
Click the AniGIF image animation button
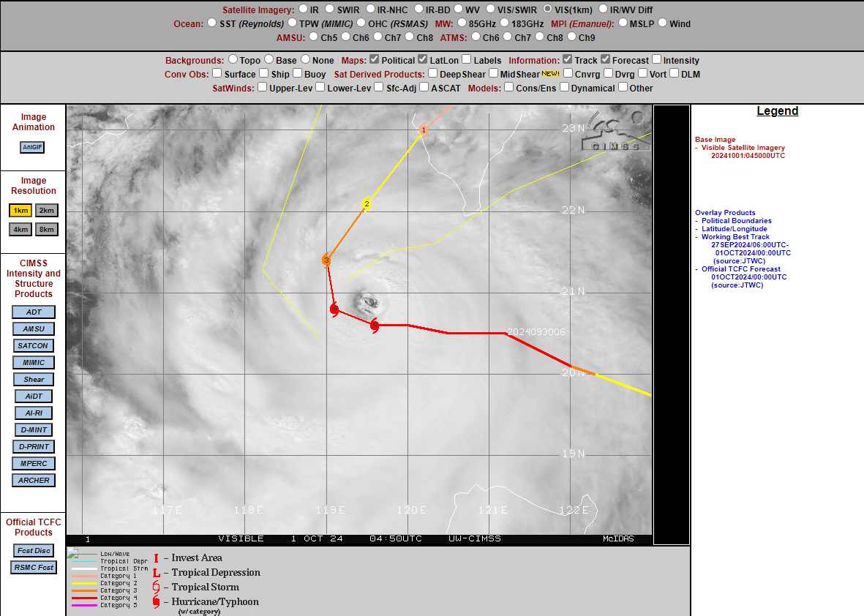[x=32, y=147]
